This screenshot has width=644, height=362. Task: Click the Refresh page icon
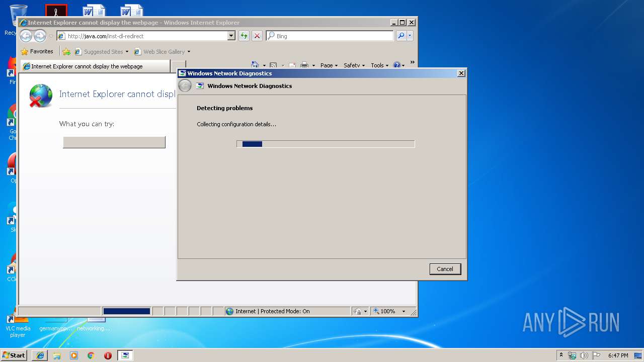pyautogui.click(x=244, y=36)
